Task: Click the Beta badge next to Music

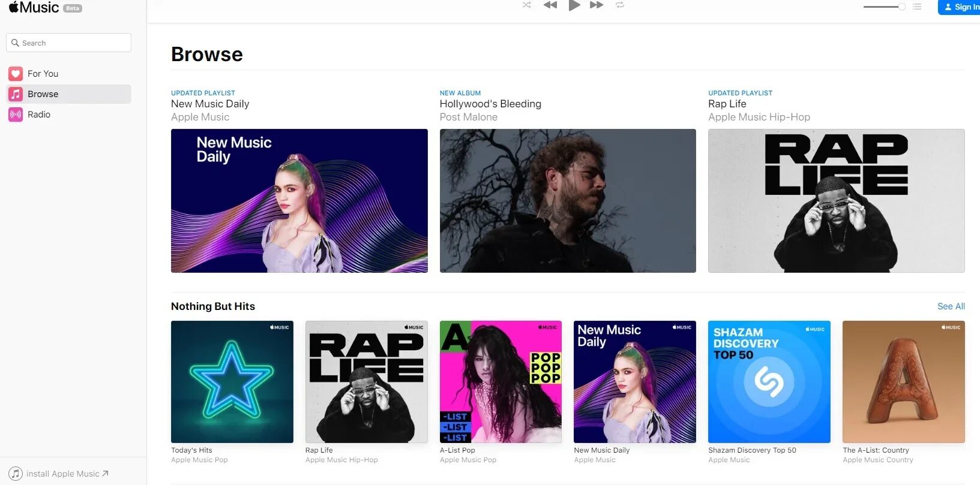Action: pyautogui.click(x=73, y=8)
